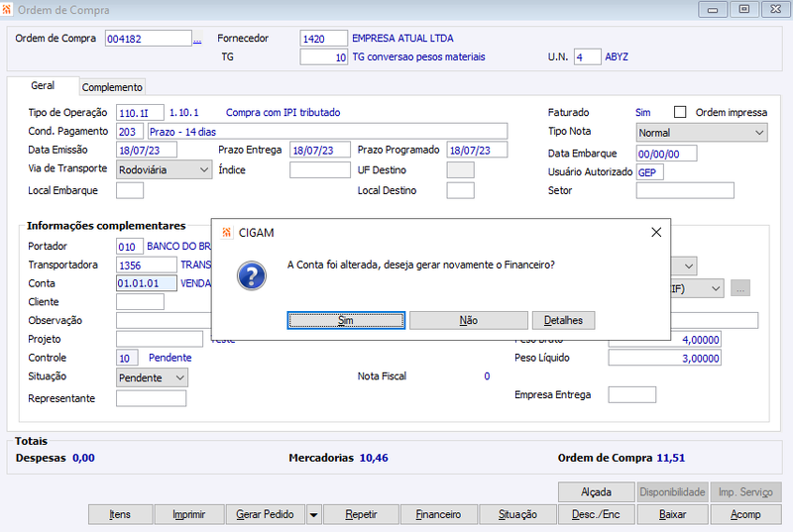
Task: Click the Gerar Pedido button
Action: click(x=265, y=515)
